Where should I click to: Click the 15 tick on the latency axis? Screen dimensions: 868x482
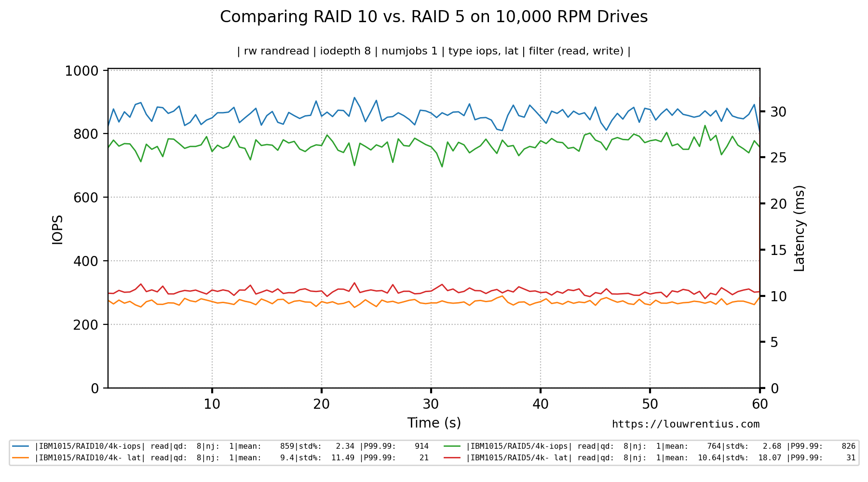point(778,250)
